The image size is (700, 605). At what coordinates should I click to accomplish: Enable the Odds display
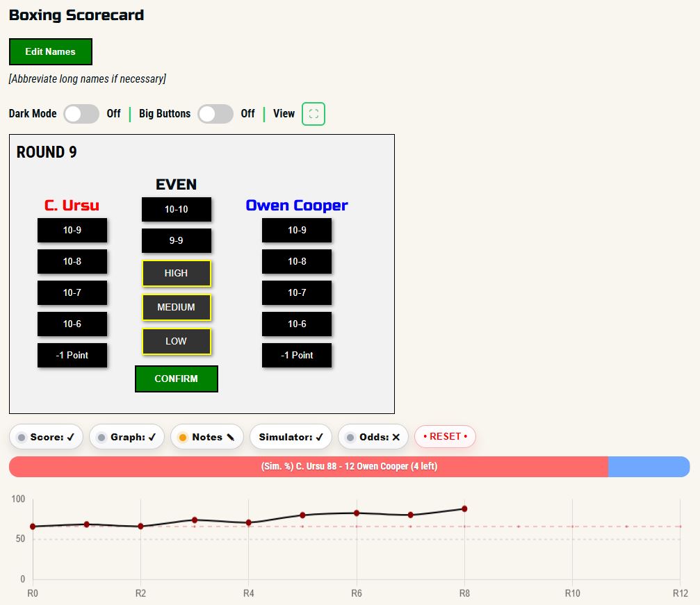click(x=374, y=437)
